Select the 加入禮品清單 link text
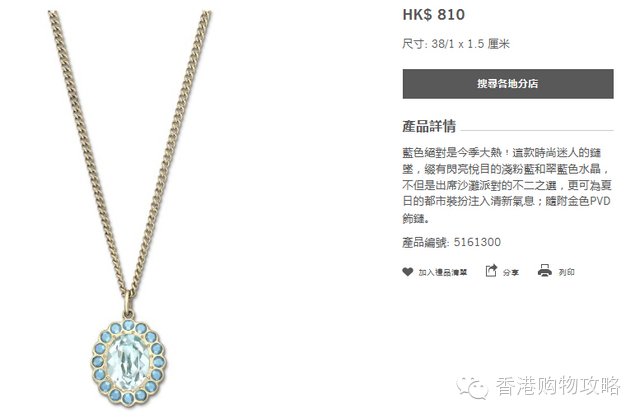 point(442,272)
